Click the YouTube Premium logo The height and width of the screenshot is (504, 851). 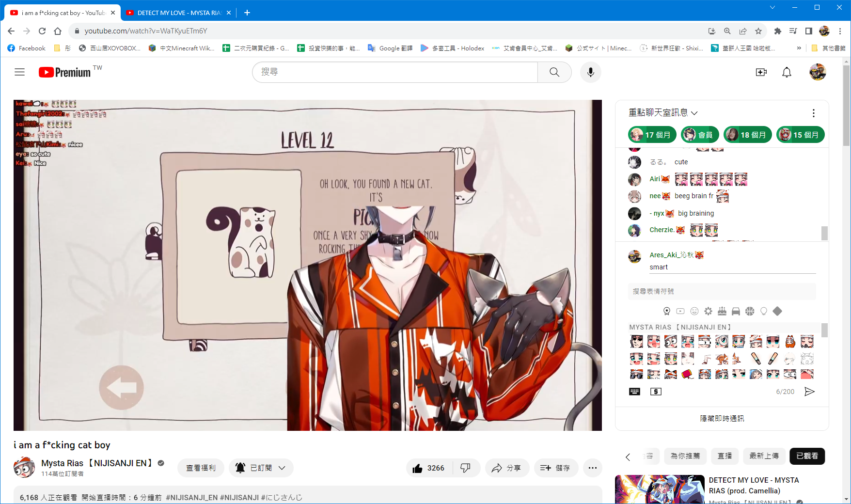[x=65, y=72]
